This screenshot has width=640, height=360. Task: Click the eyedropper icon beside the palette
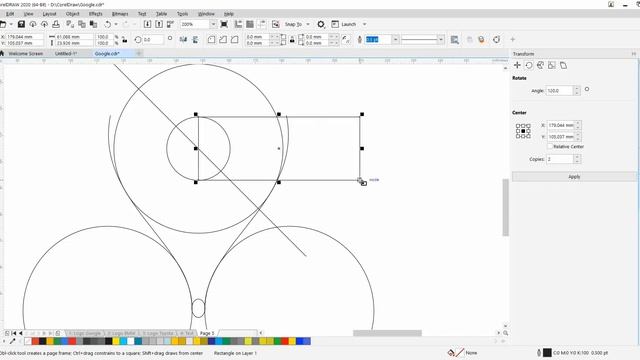pyautogui.click(x=13, y=341)
